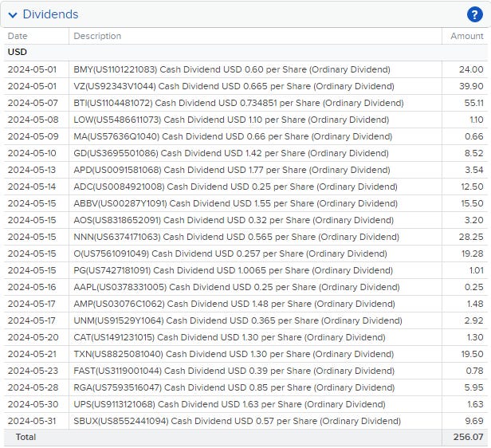
Task: Click the 2024-05-28 date cell
Action: (x=33, y=387)
